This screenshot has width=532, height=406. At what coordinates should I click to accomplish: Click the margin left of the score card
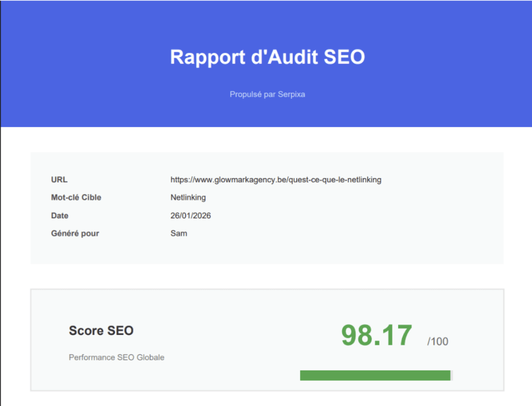(16, 340)
